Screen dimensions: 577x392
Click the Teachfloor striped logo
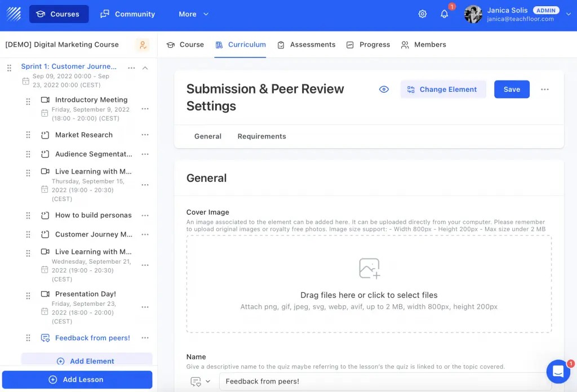[x=14, y=14]
